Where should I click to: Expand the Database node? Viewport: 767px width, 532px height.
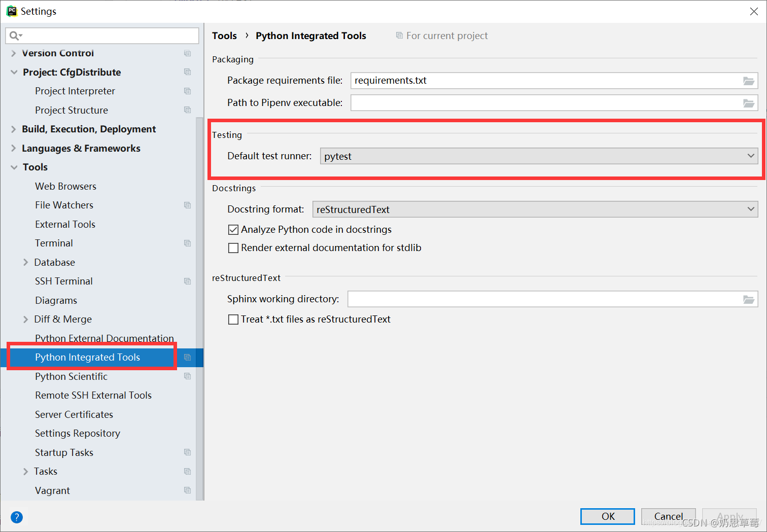(25, 262)
